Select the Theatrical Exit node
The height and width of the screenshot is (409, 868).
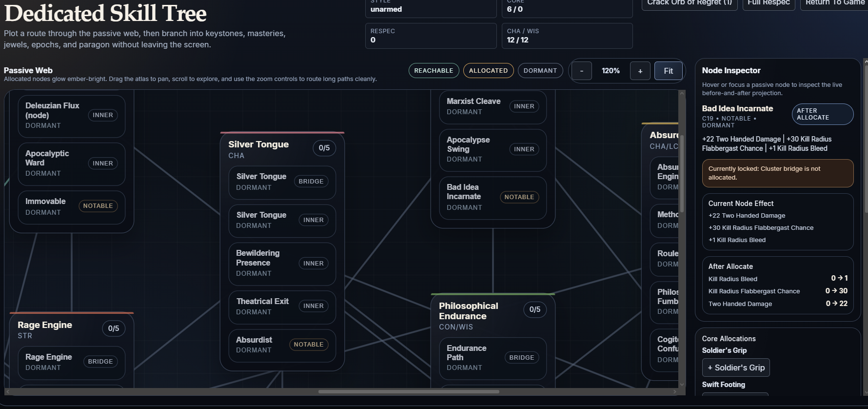pyautogui.click(x=282, y=307)
